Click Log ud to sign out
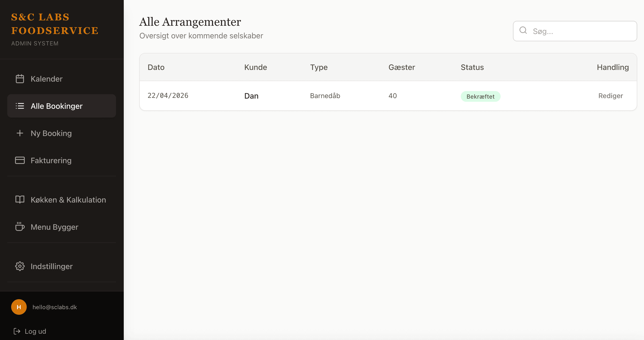 pyautogui.click(x=30, y=331)
